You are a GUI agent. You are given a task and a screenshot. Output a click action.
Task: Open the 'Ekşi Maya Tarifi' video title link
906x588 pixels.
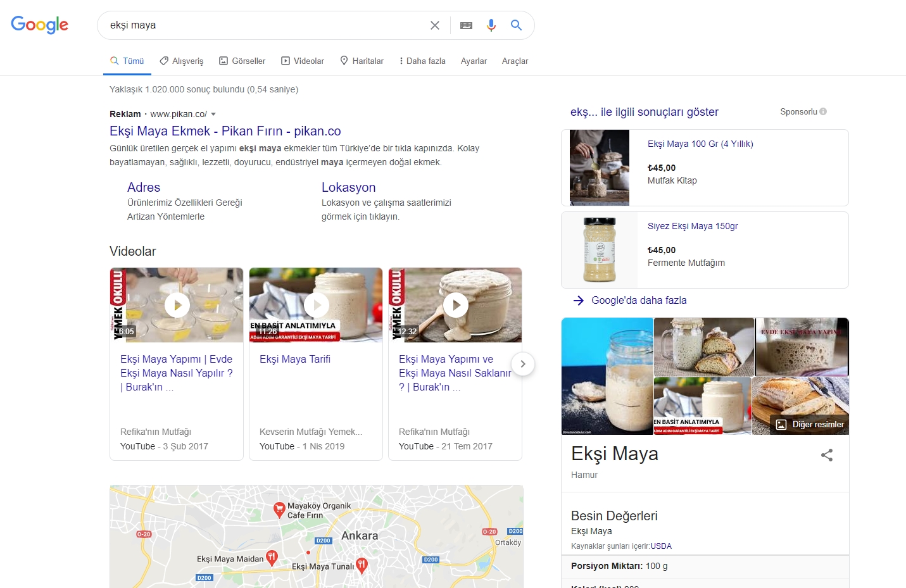coord(295,359)
